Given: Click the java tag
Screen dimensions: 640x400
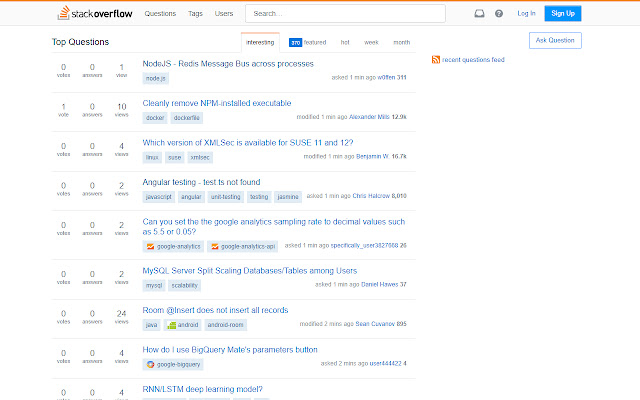Looking at the screenshot, I should [x=151, y=325].
